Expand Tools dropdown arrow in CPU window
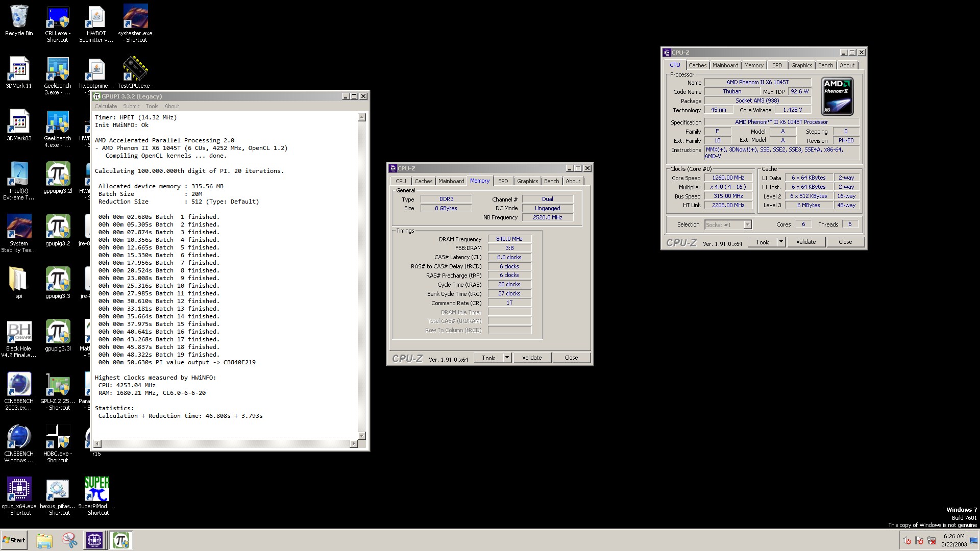 pos(781,242)
